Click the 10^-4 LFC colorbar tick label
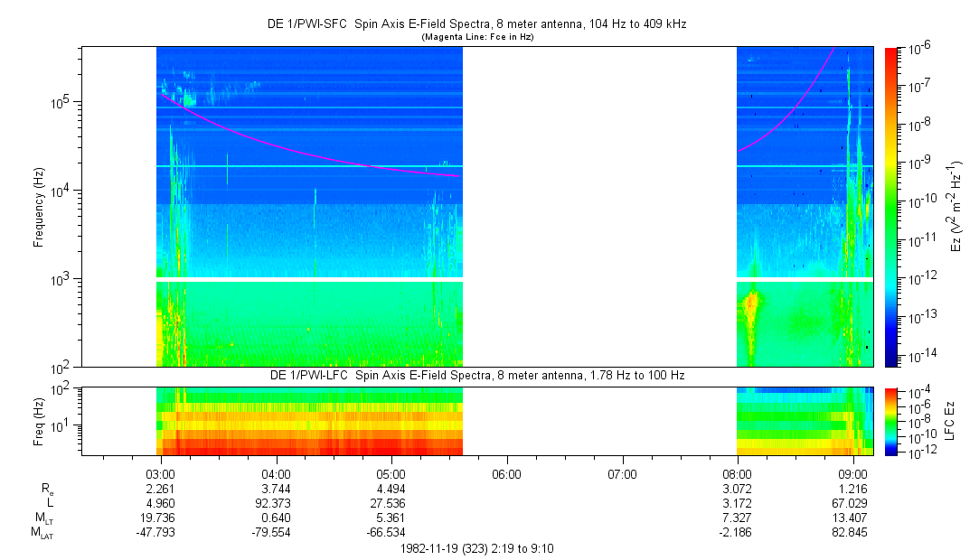Image resolution: width=979 pixels, height=560 pixels. (919, 393)
